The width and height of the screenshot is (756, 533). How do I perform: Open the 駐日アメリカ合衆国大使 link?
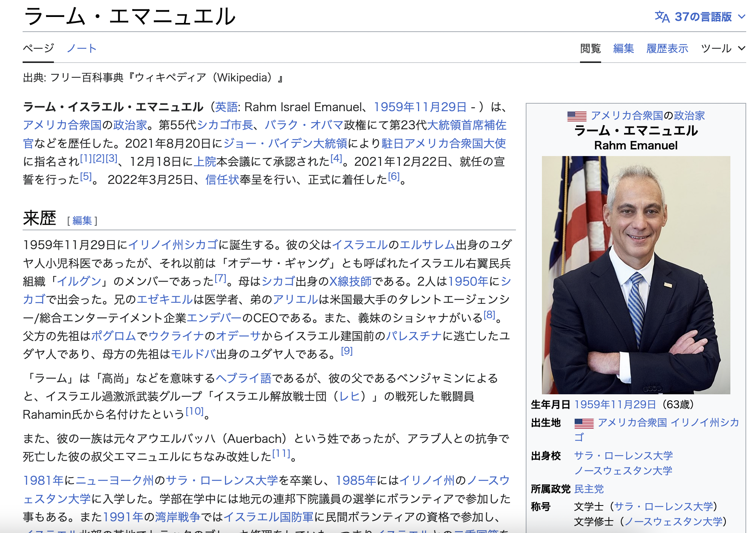pos(444,143)
